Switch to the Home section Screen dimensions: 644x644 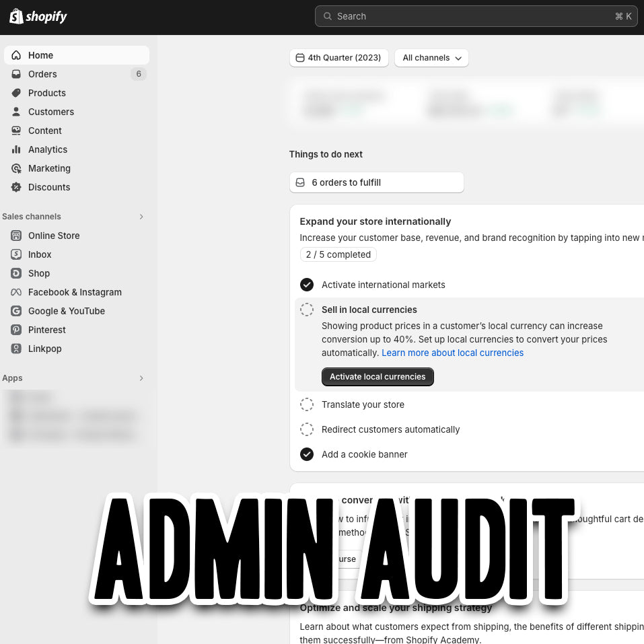pos(42,55)
